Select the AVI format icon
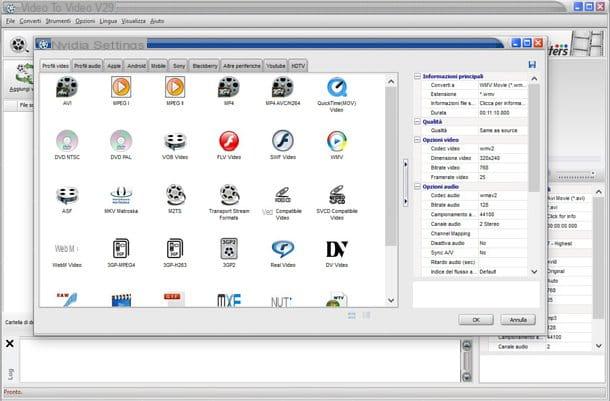The image size is (610, 401). pyautogui.click(x=67, y=87)
